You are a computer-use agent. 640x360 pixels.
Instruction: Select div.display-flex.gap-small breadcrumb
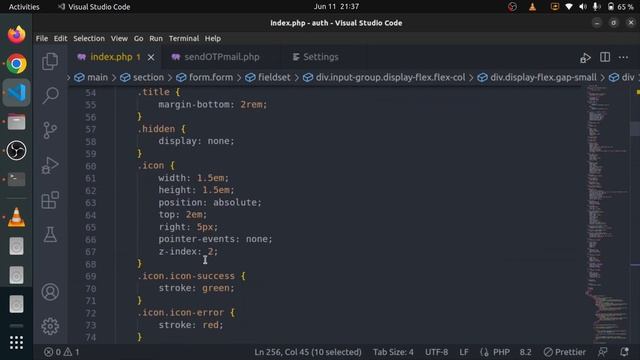click(537, 77)
